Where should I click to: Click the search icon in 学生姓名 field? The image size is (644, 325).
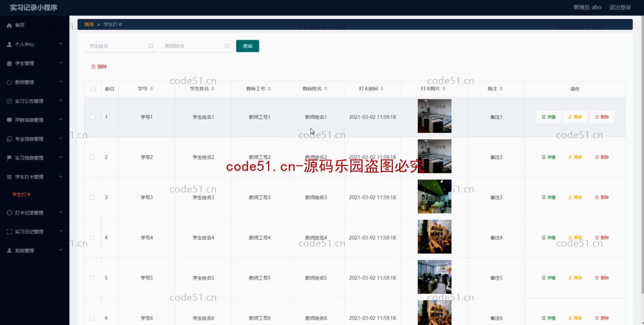(x=151, y=46)
